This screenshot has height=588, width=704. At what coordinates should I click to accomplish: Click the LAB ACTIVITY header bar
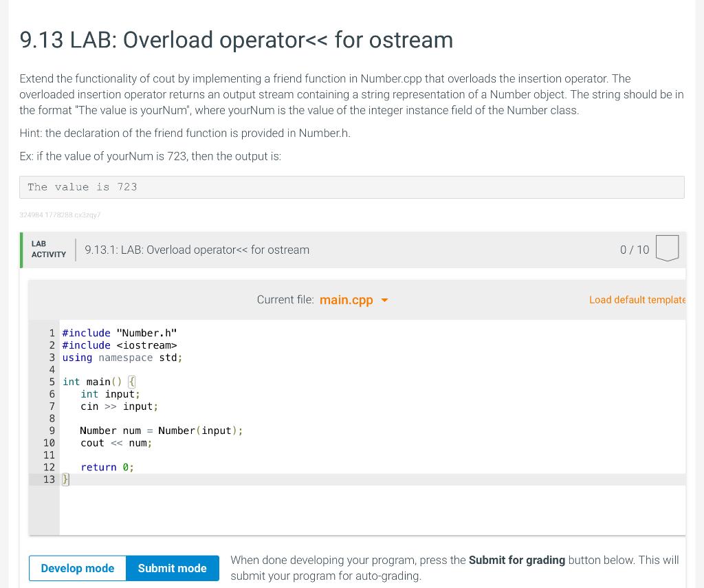pos(48,248)
